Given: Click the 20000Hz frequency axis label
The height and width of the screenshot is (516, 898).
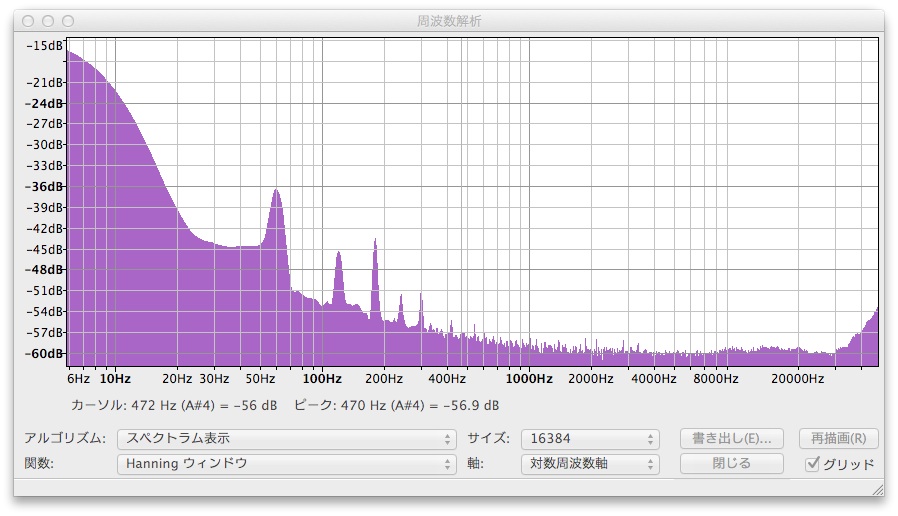Looking at the screenshot, I should pyautogui.click(x=798, y=379).
